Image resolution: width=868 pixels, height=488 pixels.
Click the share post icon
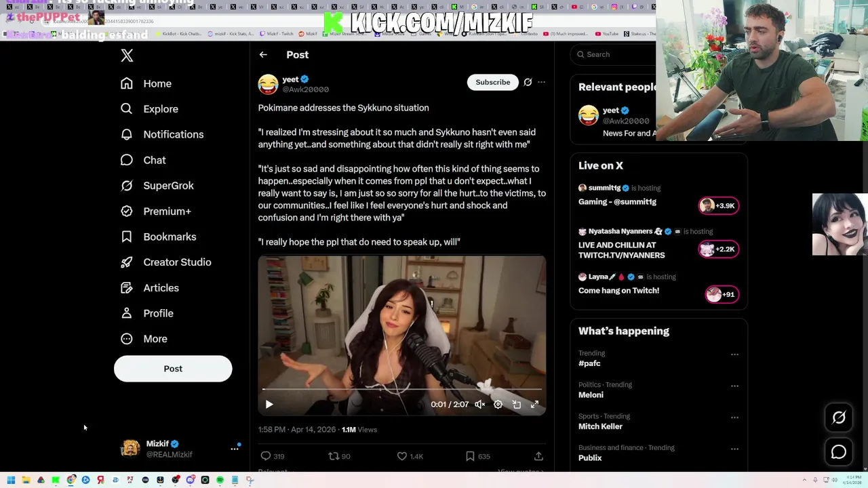[x=538, y=456]
